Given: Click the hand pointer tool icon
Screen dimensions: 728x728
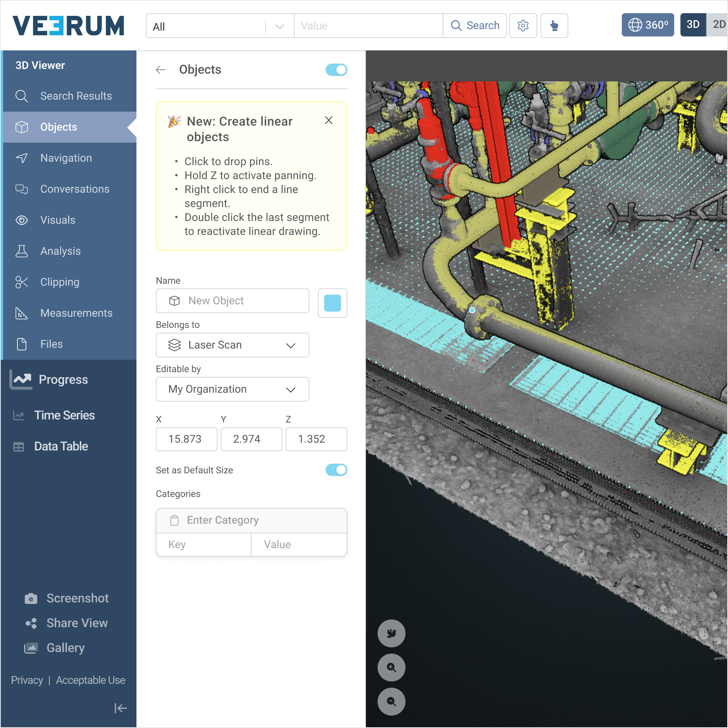Looking at the screenshot, I should pos(554,26).
